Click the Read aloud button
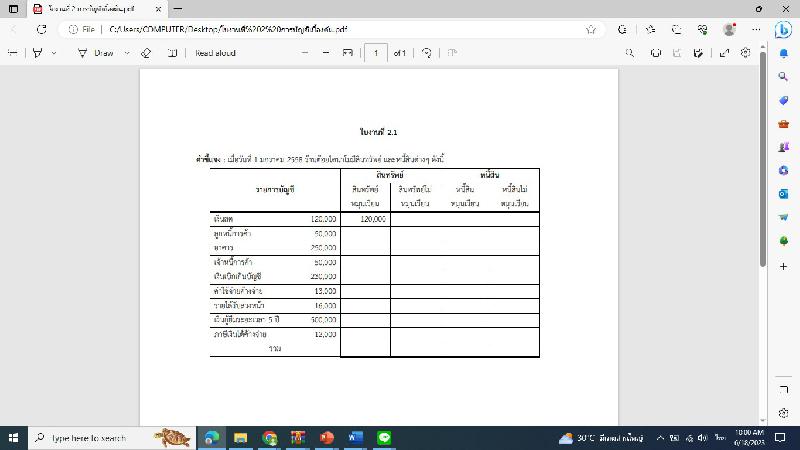This screenshot has height=450, width=800. (214, 53)
